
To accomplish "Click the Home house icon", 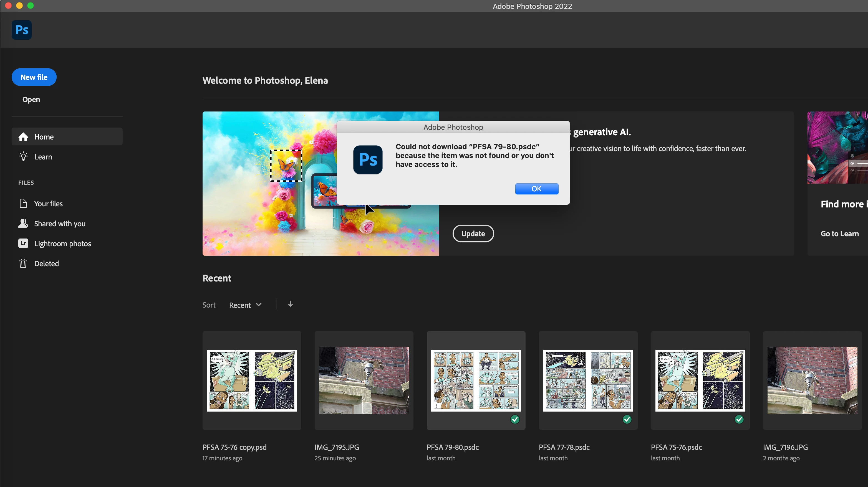I will pos(23,137).
